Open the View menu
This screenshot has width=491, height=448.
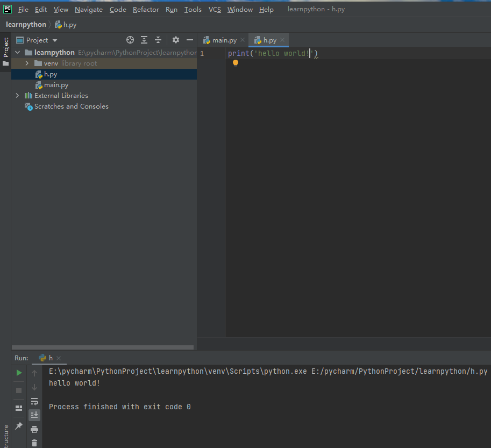point(61,10)
